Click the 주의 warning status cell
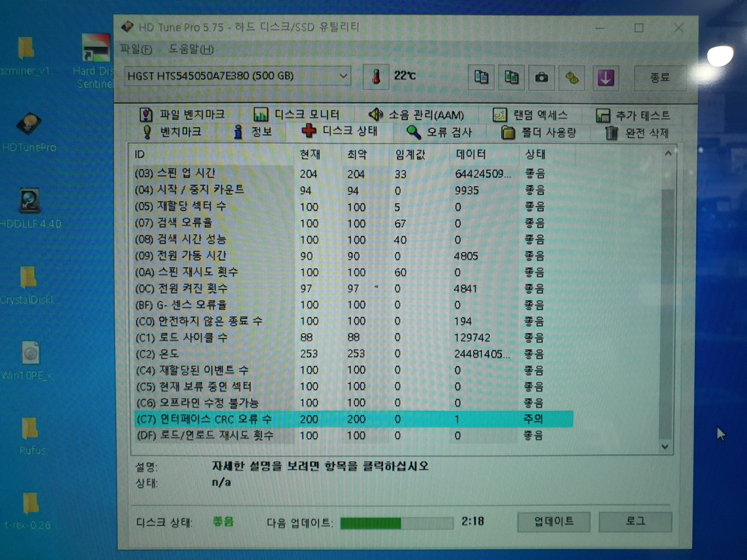 [x=533, y=419]
